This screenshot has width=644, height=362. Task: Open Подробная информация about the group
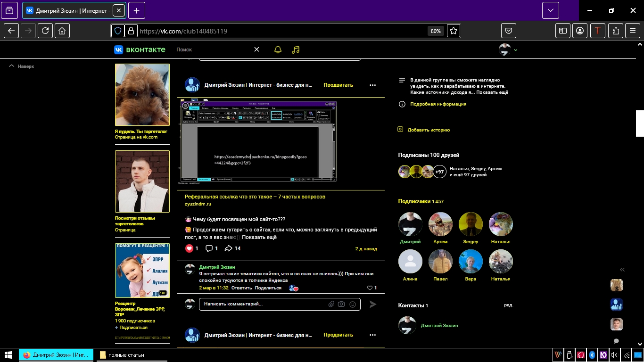pos(438,104)
